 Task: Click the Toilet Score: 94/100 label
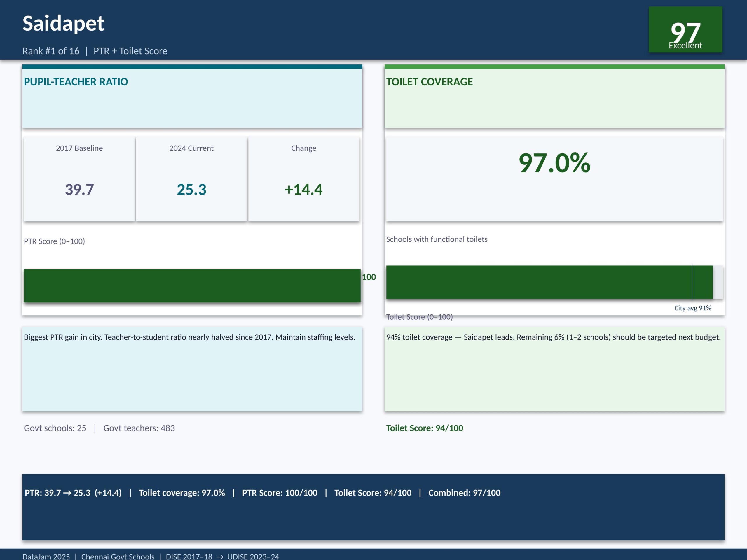425,428
